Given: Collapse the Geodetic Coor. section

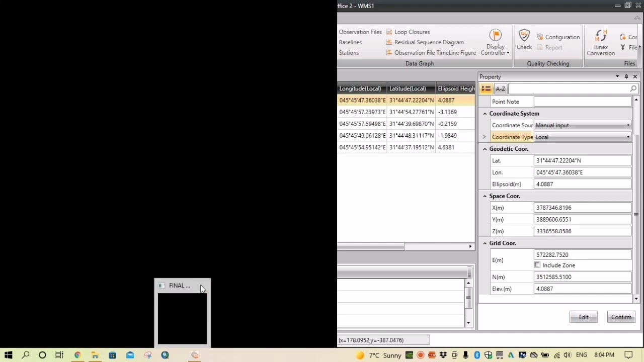Looking at the screenshot, I should [485, 149].
